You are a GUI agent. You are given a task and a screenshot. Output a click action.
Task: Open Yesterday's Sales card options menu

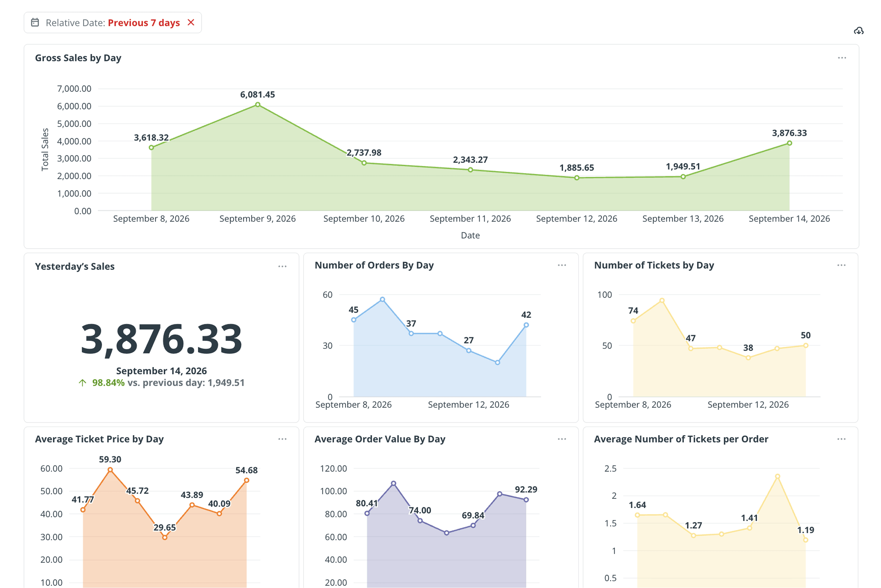click(282, 266)
